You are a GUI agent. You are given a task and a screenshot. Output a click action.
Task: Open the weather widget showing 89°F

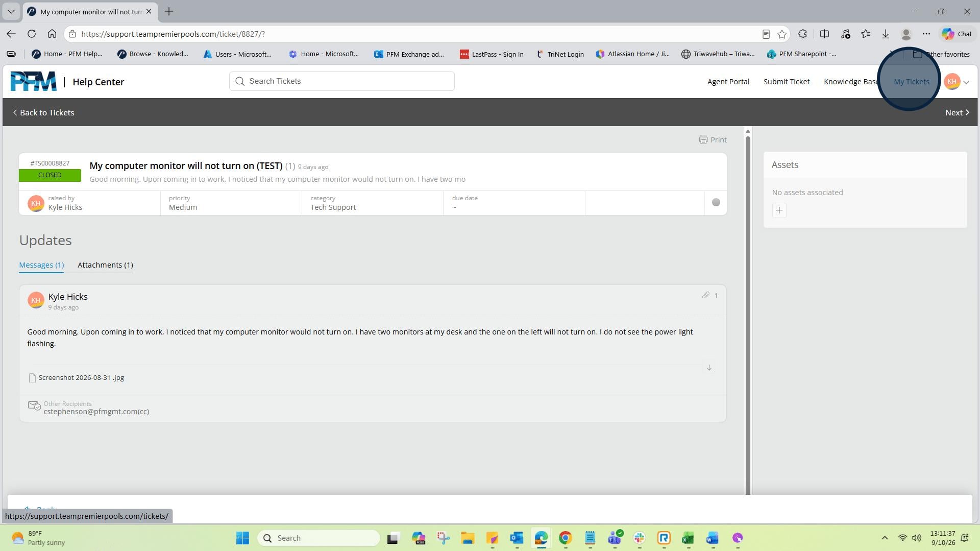(x=39, y=538)
